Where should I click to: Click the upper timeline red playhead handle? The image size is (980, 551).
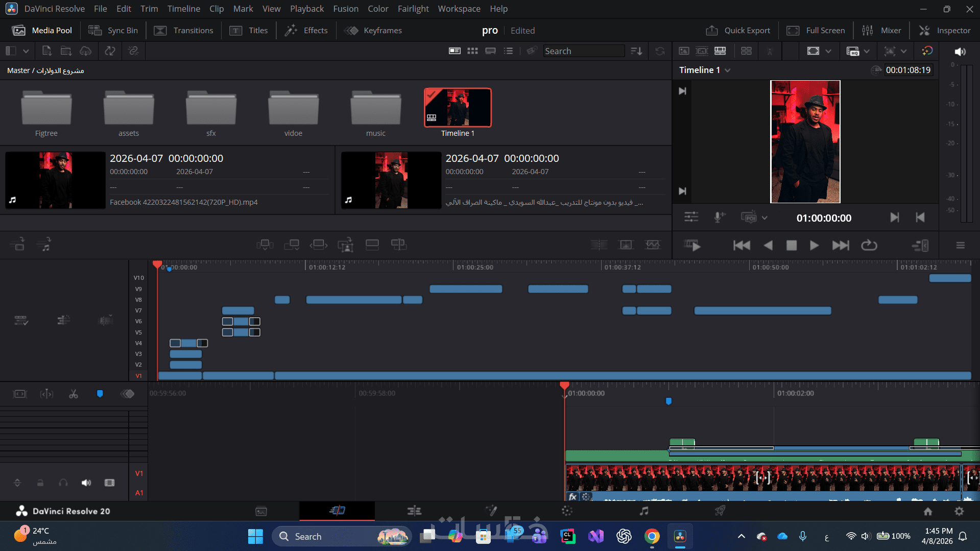tap(157, 265)
